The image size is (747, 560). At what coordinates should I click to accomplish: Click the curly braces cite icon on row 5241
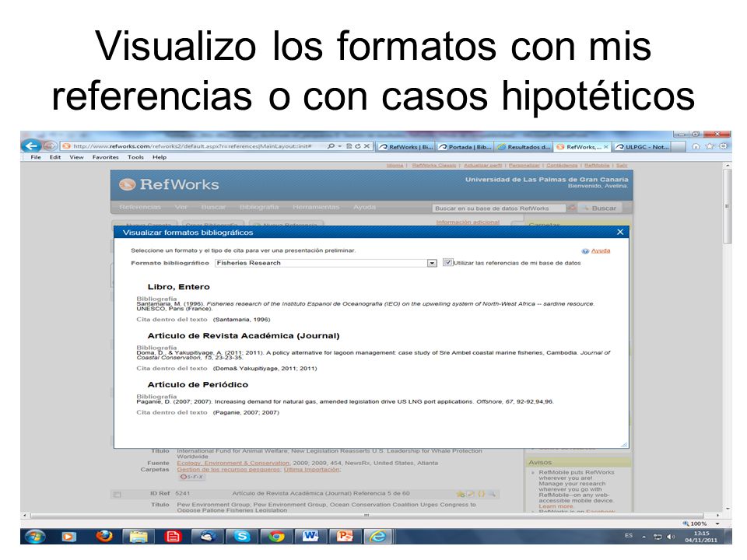481,494
